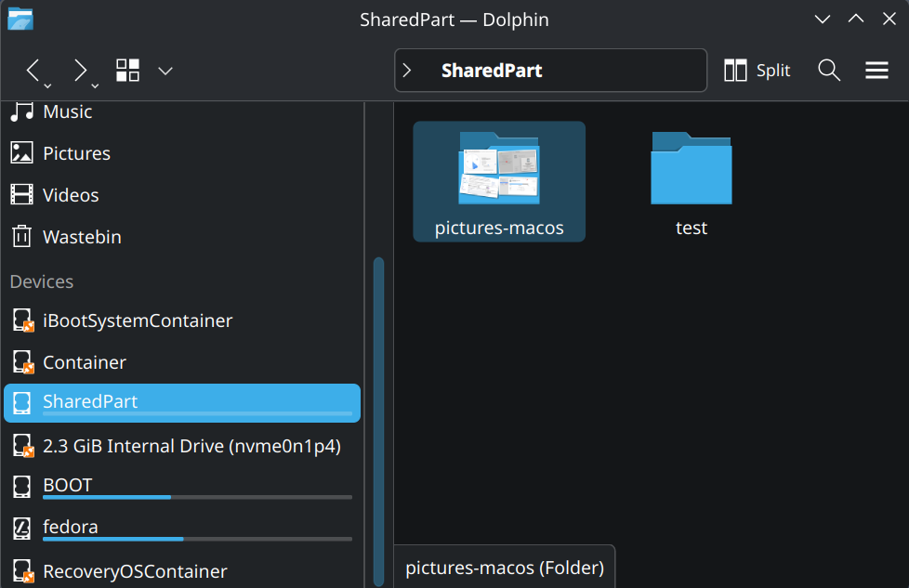Viewport: 909px width, 588px height.
Task: Select the fedora device
Action: 182,529
